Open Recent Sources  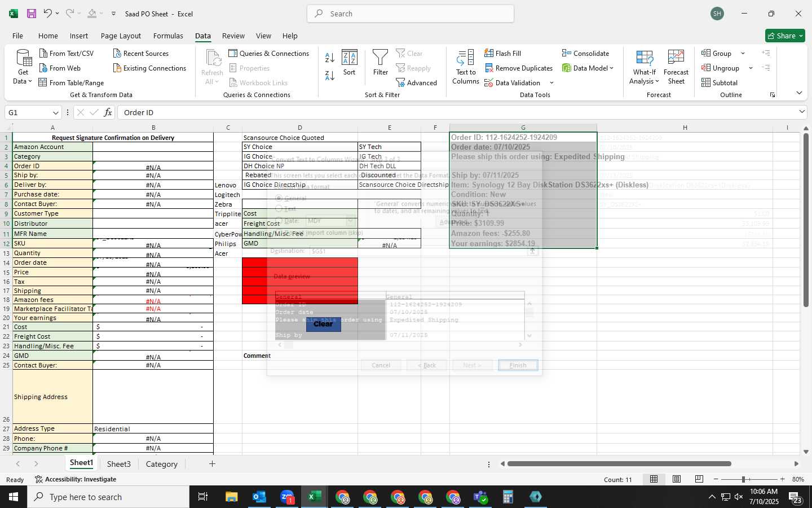(140, 54)
